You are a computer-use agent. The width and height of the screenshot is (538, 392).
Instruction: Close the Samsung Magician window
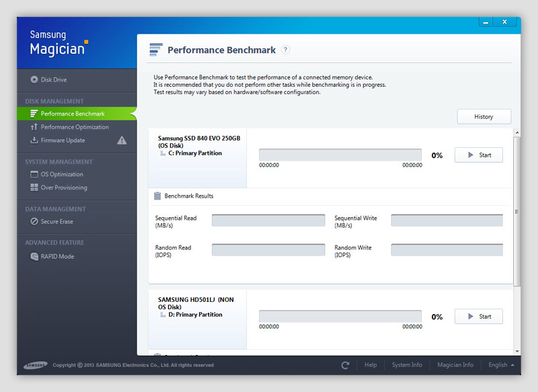tap(505, 22)
